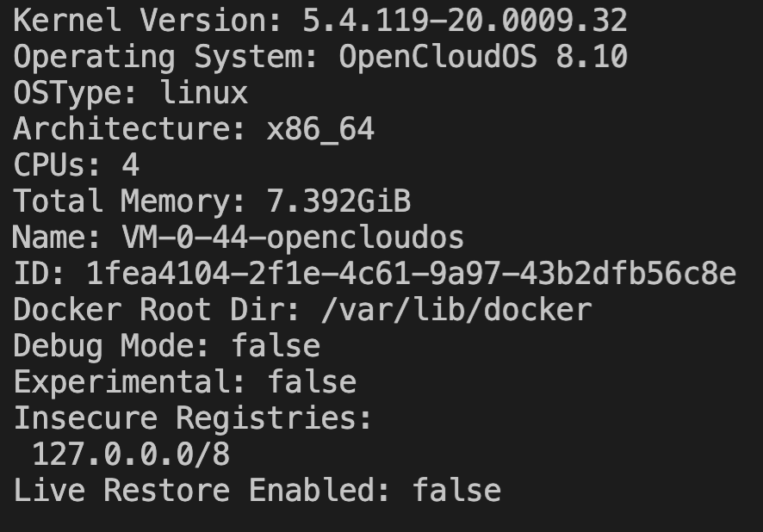Click the 'Kernel Version:' label
The width and height of the screenshot is (763, 532).
148,21
